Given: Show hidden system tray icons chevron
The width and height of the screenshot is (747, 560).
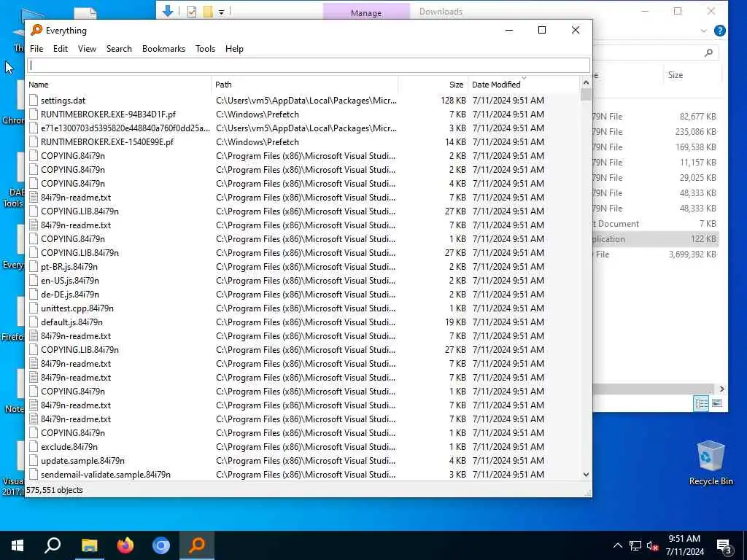Looking at the screenshot, I should tap(617, 545).
